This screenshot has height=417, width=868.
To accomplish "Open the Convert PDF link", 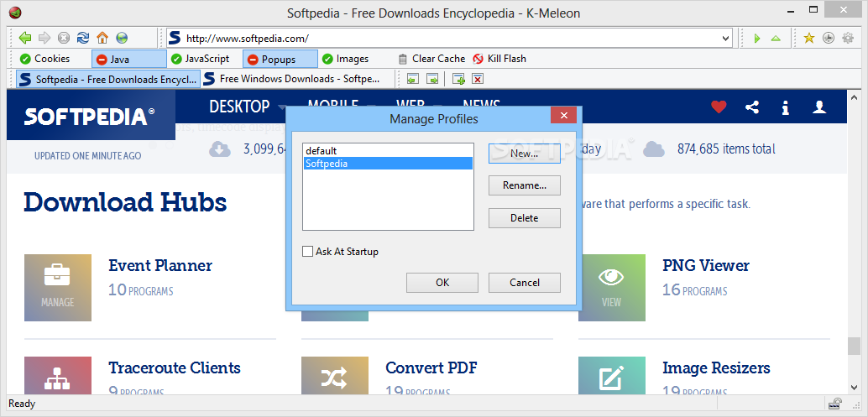I will [431, 367].
